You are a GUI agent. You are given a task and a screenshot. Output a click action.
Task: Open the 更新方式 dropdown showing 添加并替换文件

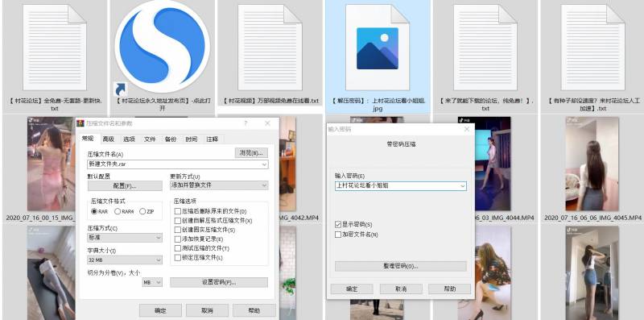tap(219, 185)
